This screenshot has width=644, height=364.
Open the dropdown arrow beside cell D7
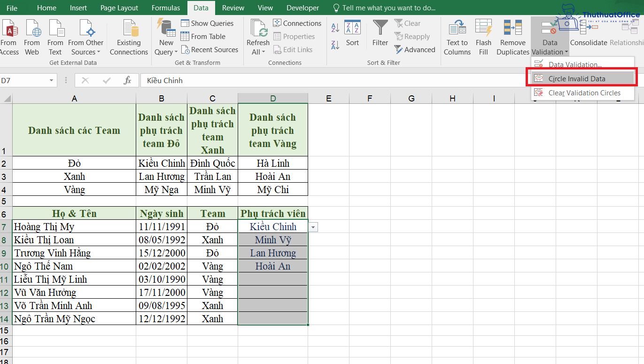pos(312,227)
